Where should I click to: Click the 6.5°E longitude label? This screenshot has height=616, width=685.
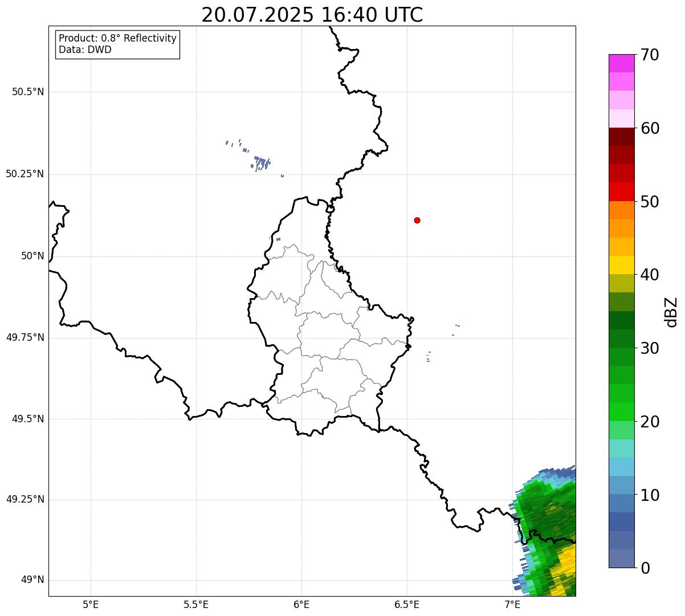407,604
